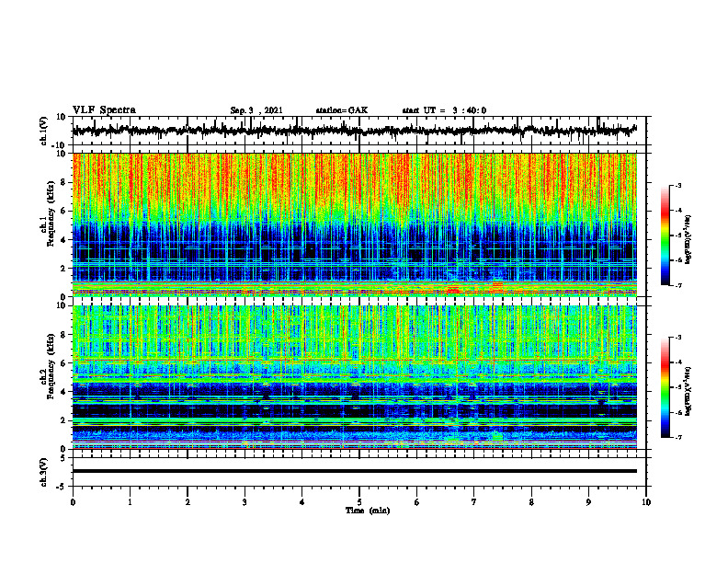Image resolution: width=728 pixels, height=563 pixels.
Task: Select the upper ch.1 spectrogram colorbar
Action: pos(665,236)
